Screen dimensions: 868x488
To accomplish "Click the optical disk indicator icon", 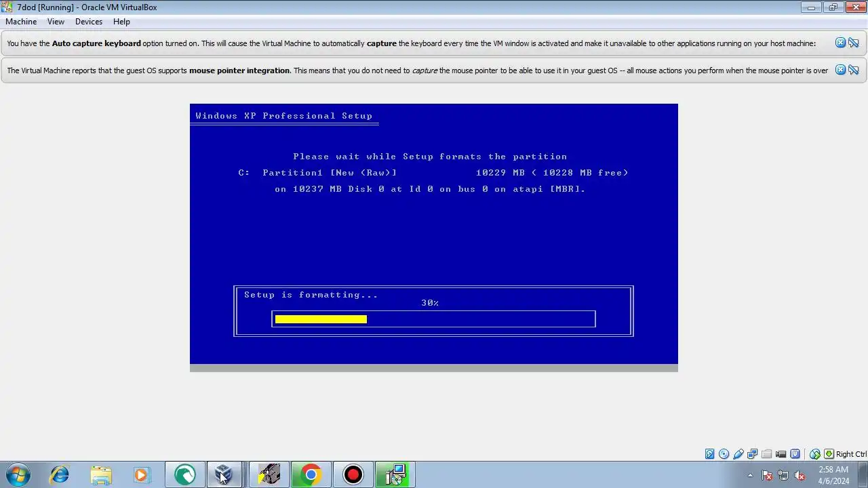I will click(x=724, y=454).
